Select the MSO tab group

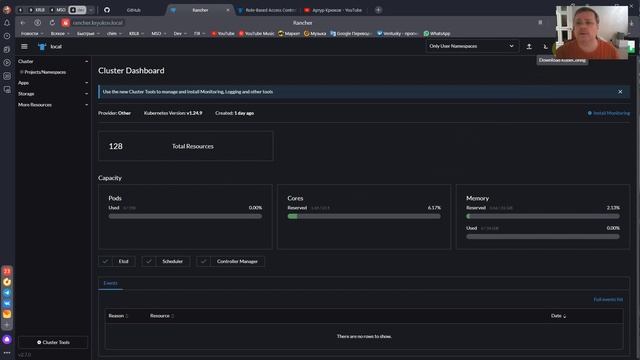pyautogui.click(x=58, y=10)
